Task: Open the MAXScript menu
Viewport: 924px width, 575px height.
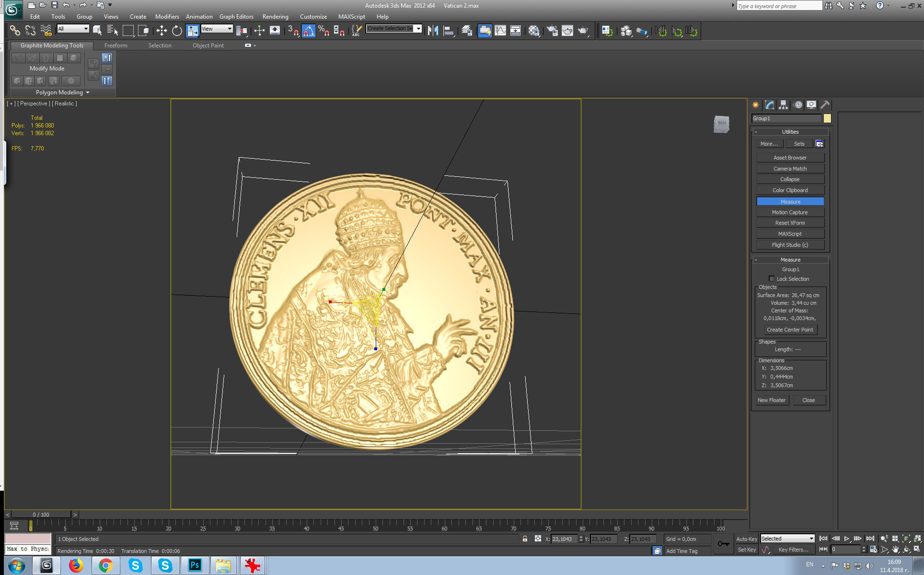Action: click(x=352, y=17)
